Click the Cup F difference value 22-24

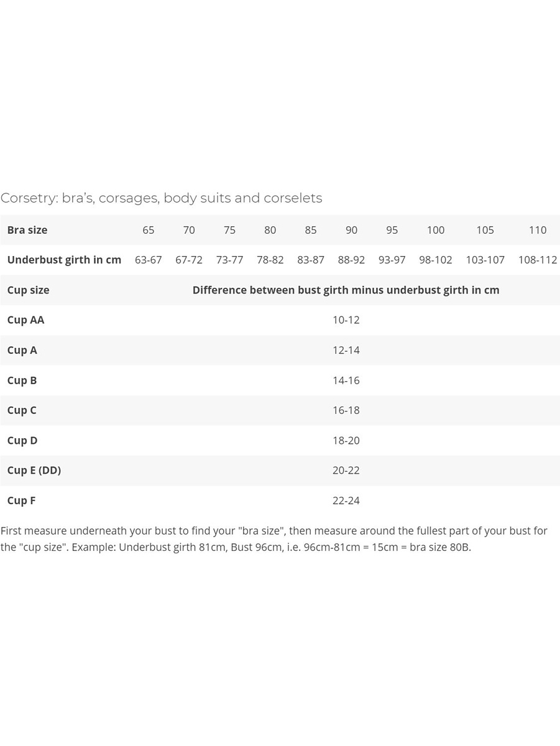pyautogui.click(x=346, y=500)
